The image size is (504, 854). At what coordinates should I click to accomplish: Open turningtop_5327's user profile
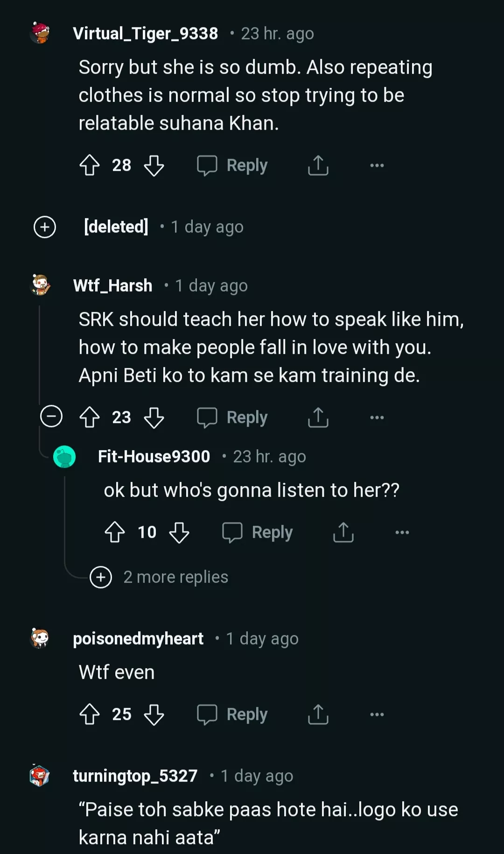point(135,776)
